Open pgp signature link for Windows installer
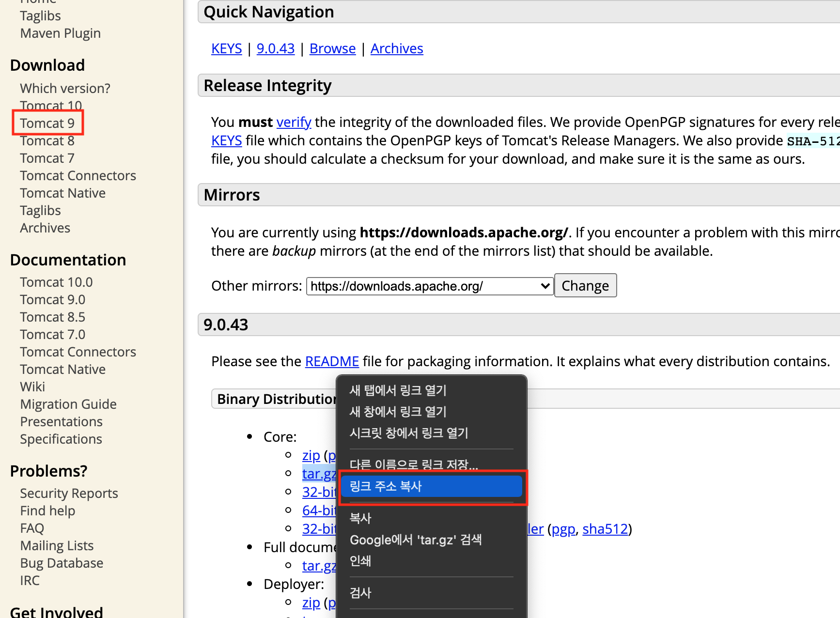This screenshot has height=618, width=840. click(563, 529)
